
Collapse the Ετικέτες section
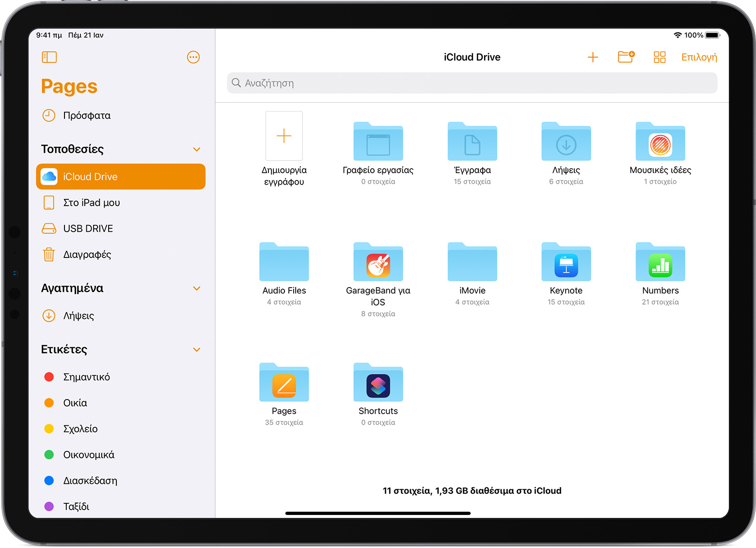tap(197, 349)
